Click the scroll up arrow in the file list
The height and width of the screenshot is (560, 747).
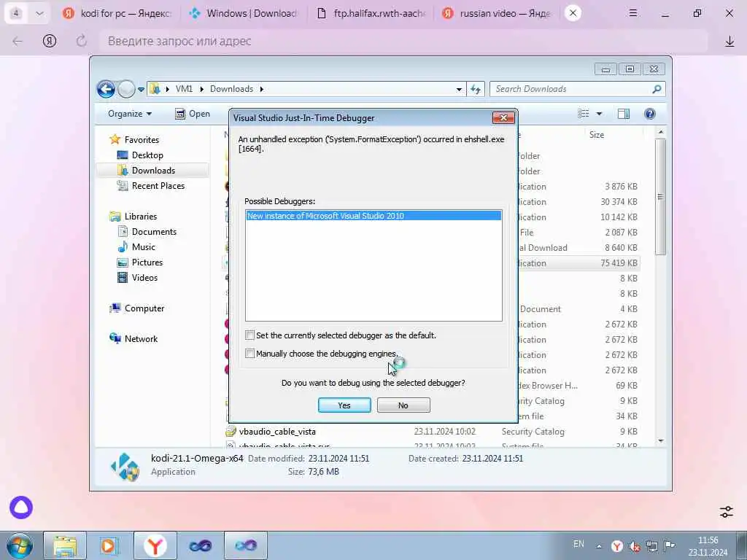click(x=660, y=133)
